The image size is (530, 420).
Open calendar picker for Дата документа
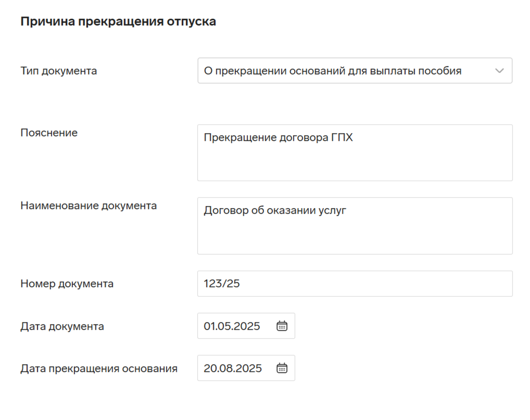click(x=282, y=326)
